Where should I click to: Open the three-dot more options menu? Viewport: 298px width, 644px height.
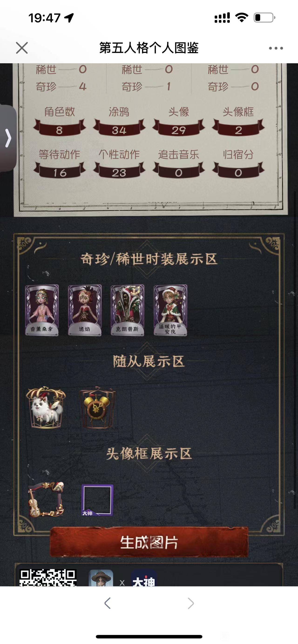(x=276, y=48)
